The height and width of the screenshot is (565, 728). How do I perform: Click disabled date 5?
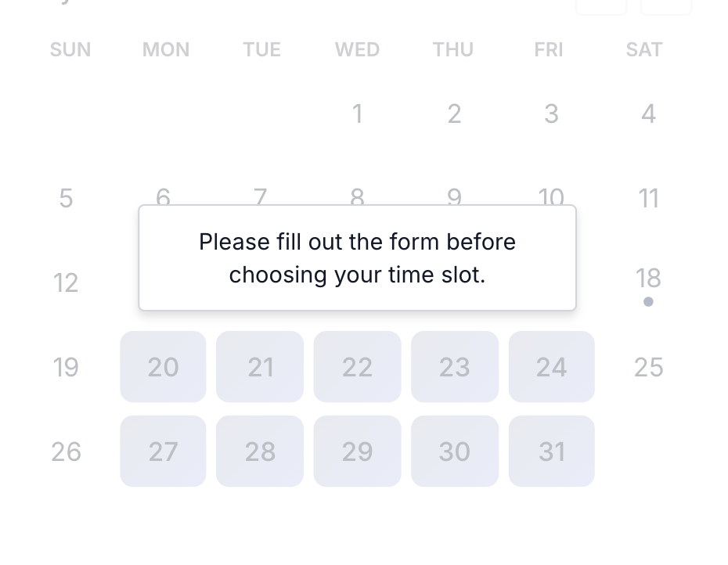point(66,198)
